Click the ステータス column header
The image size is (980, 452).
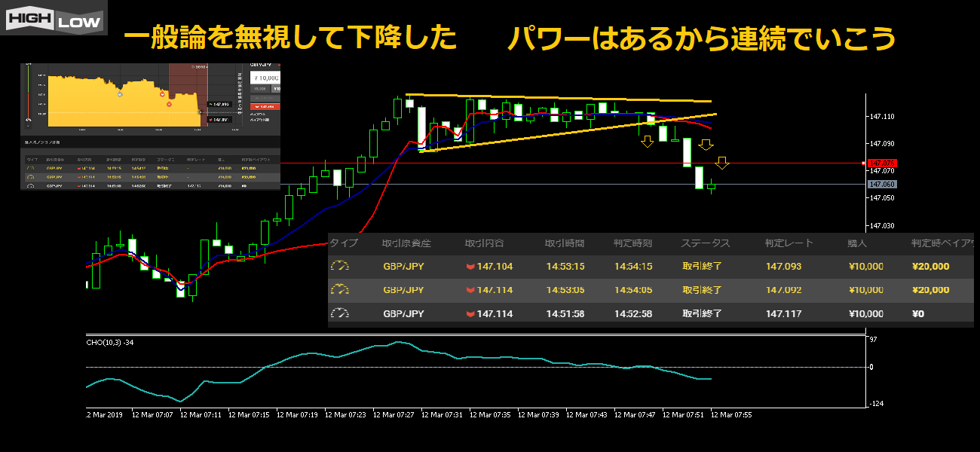click(705, 243)
